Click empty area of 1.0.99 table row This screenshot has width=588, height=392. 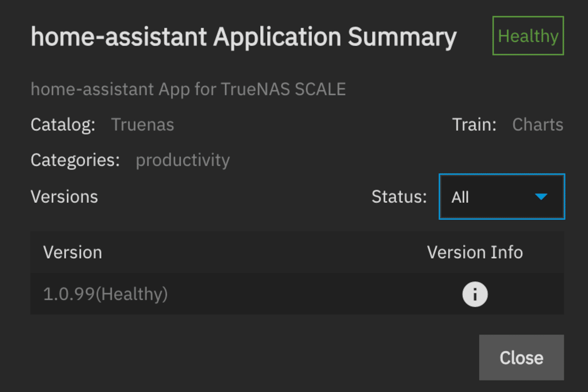(x=314, y=294)
